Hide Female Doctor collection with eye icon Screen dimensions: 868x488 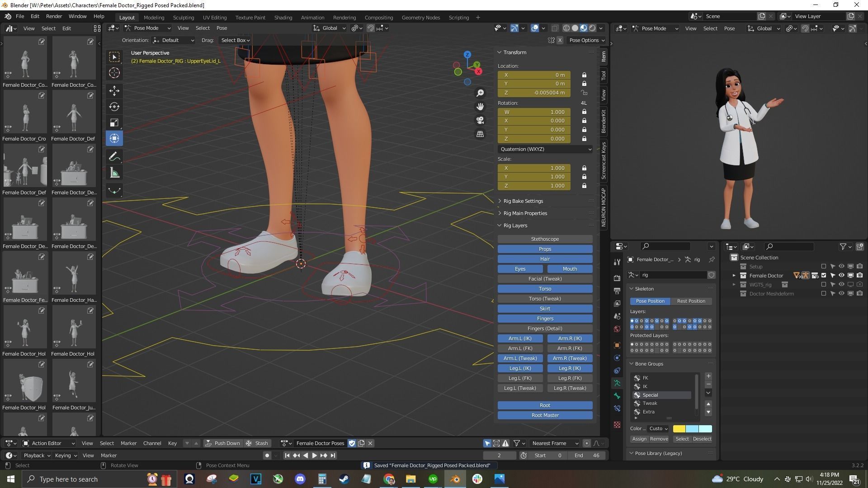841,276
